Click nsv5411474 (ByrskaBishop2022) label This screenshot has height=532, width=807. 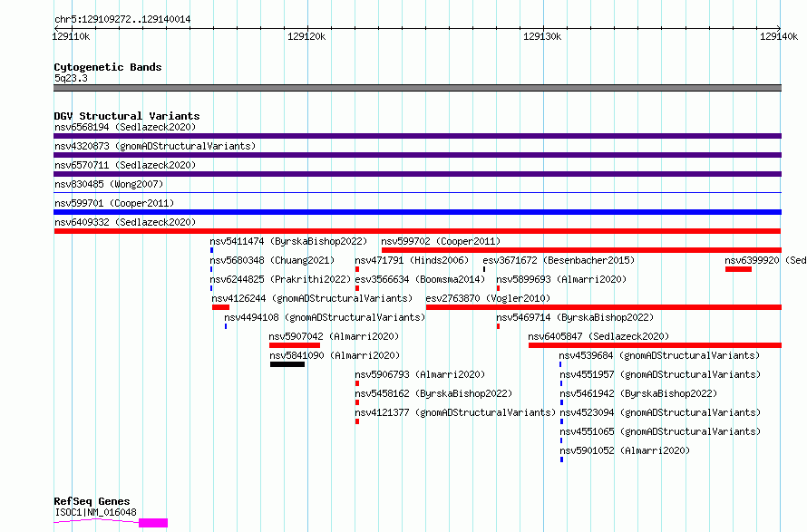click(288, 241)
